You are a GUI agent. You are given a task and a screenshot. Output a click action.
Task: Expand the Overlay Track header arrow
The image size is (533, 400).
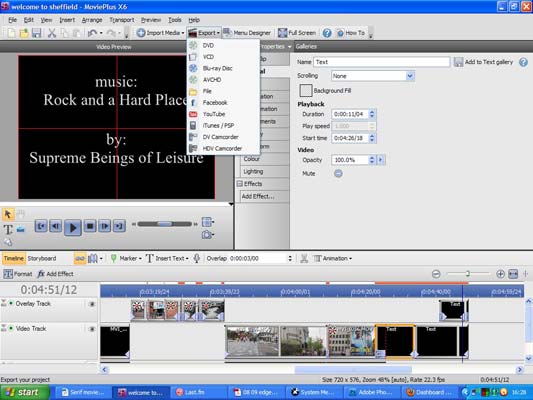click(x=4, y=303)
